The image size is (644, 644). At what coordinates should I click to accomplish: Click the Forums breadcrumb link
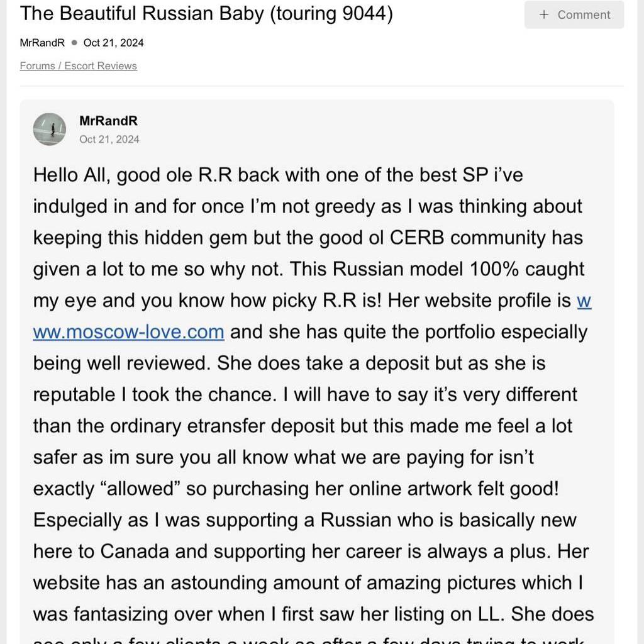tap(37, 65)
